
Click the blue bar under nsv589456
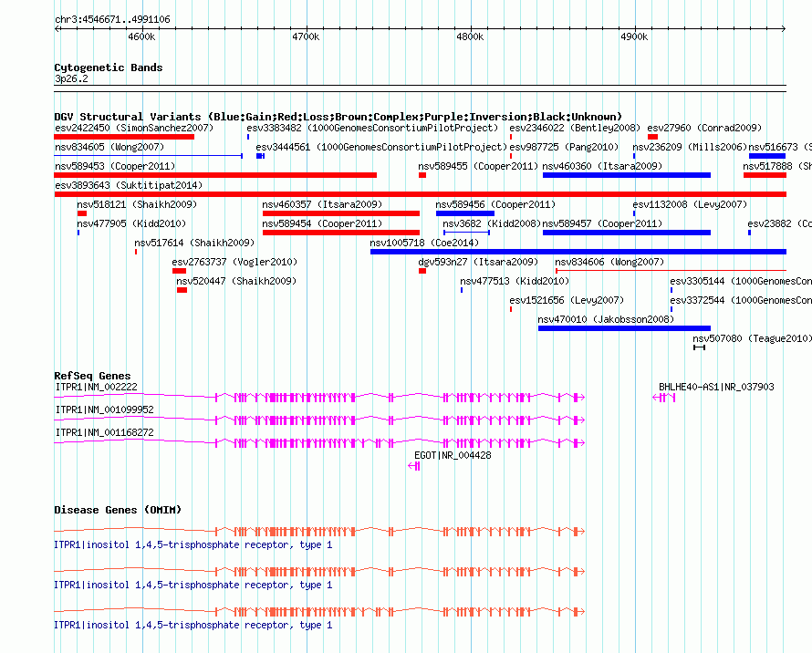click(465, 213)
